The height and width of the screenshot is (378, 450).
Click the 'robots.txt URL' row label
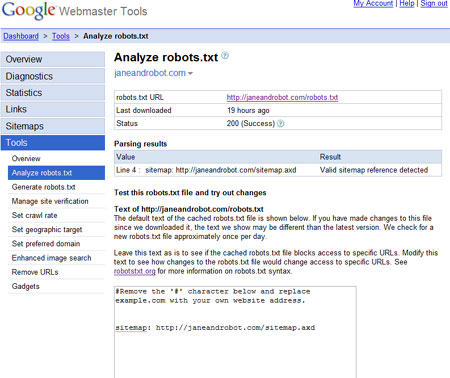(140, 97)
